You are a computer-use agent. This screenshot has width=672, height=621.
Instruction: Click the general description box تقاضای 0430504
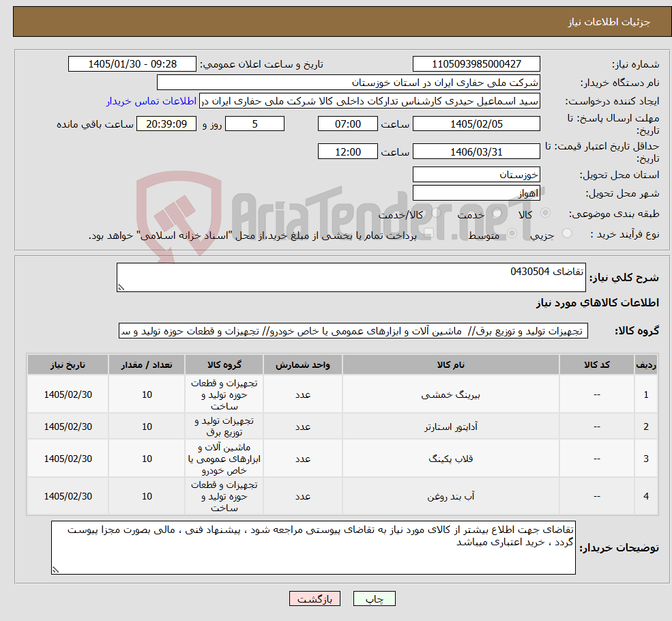point(351,277)
